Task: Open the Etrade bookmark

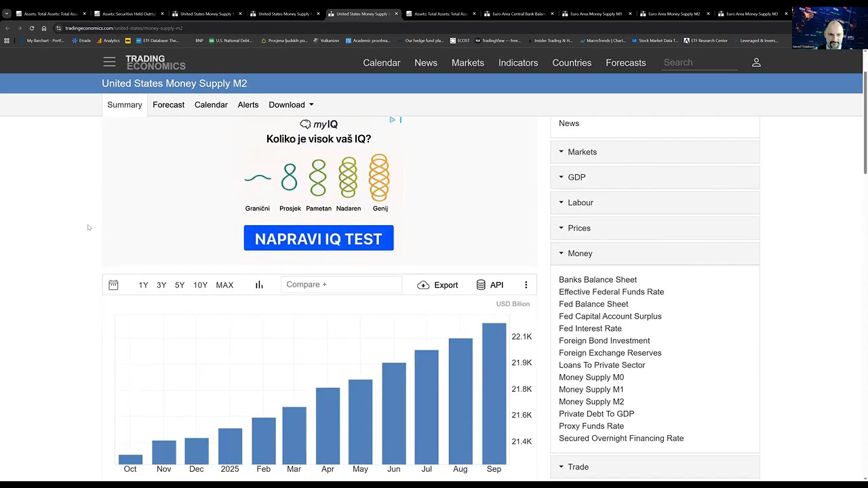Action: [81, 41]
